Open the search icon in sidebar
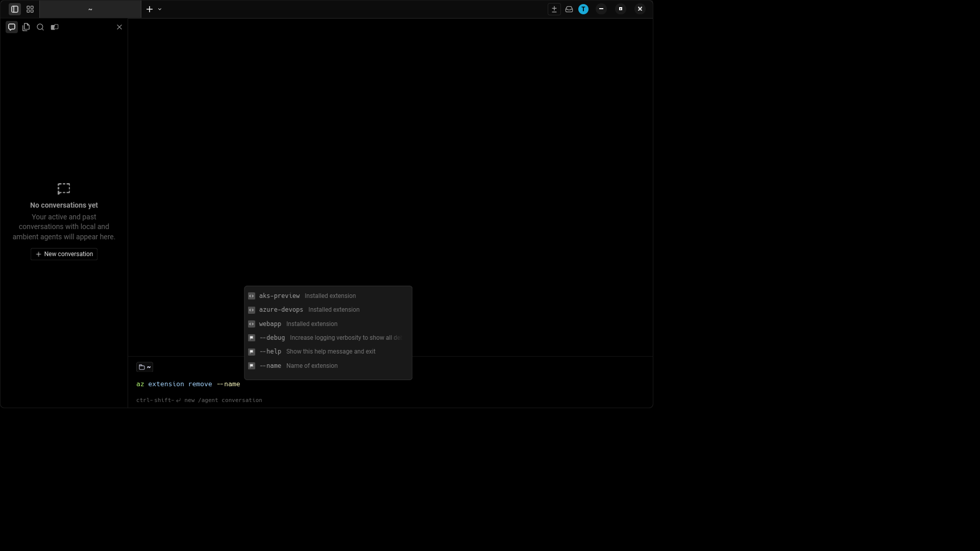Viewport: 980px width, 551px height. point(40,27)
